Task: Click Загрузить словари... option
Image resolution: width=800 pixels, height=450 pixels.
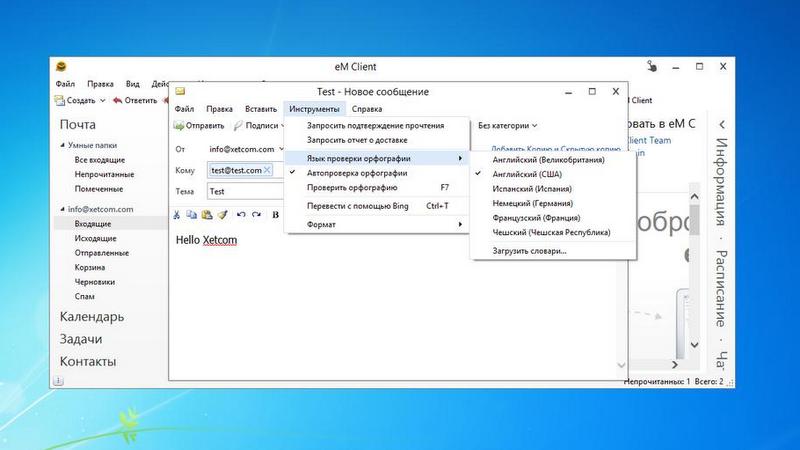Action: [553, 251]
